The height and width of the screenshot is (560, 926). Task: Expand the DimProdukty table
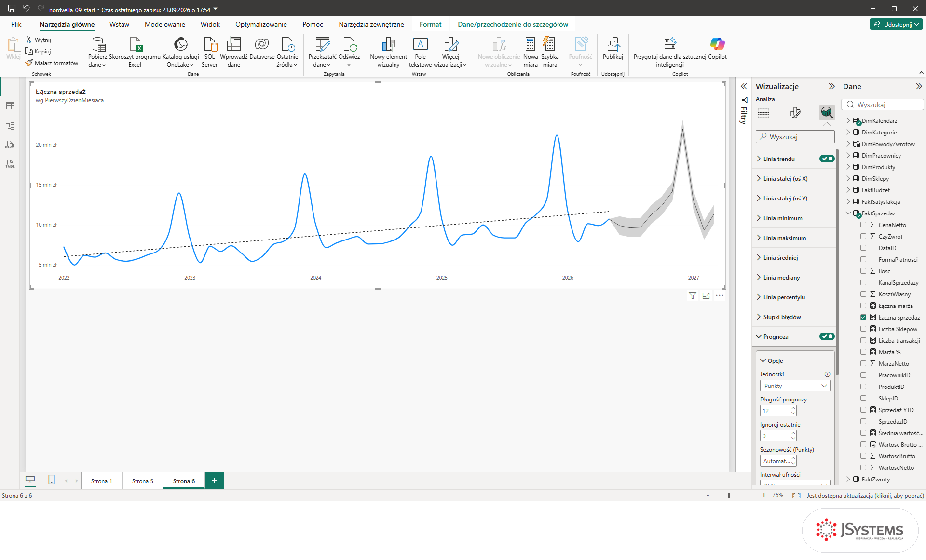click(x=848, y=167)
